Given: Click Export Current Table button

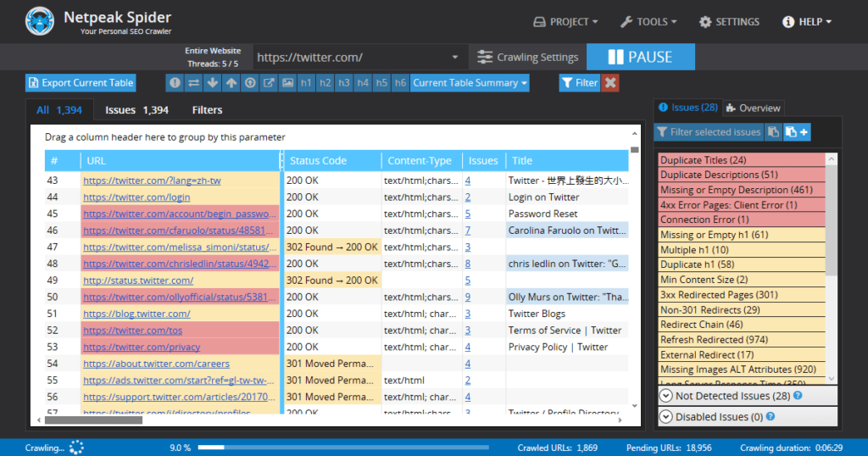Looking at the screenshot, I should (x=81, y=83).
